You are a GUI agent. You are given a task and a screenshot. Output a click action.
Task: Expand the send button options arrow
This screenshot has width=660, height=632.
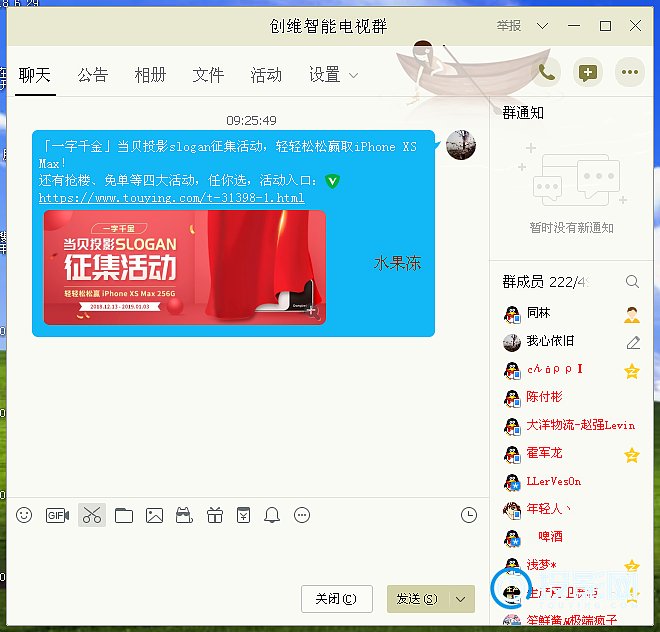point(461,599)
